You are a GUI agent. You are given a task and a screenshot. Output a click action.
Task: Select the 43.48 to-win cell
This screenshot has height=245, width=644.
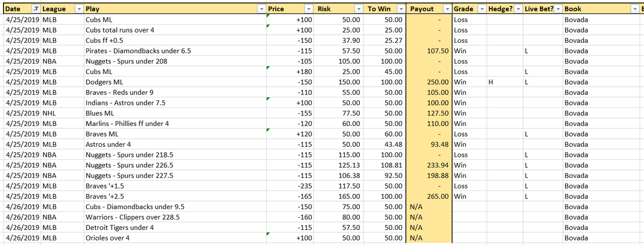[x=384, y=145]
